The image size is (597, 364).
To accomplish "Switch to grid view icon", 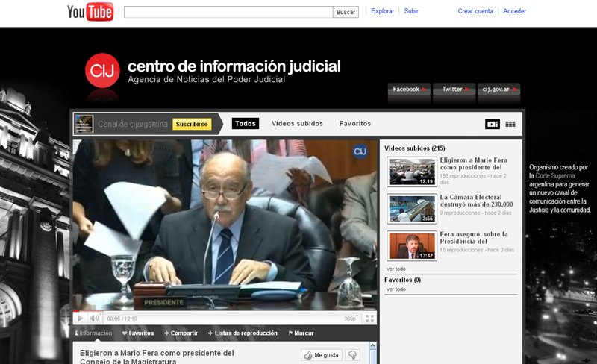I will click(510, 124).
